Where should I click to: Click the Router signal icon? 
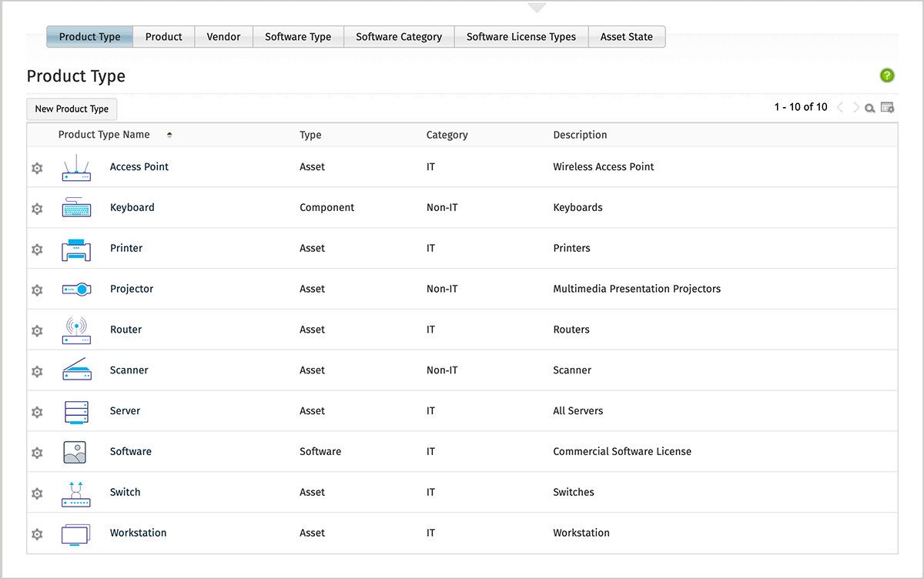(x=75, y=330)
